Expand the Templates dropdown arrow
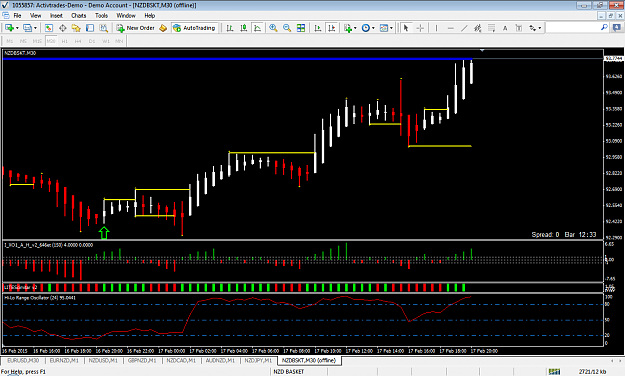 (391, 28)
